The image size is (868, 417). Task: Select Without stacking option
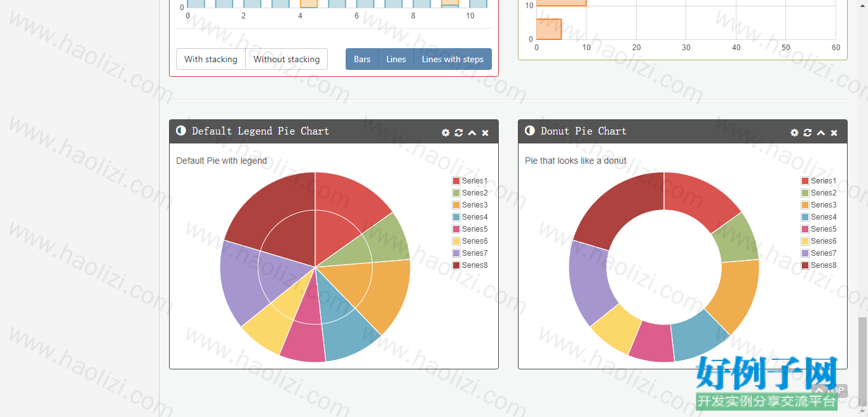pyautogui.click(x=287, y=59)
